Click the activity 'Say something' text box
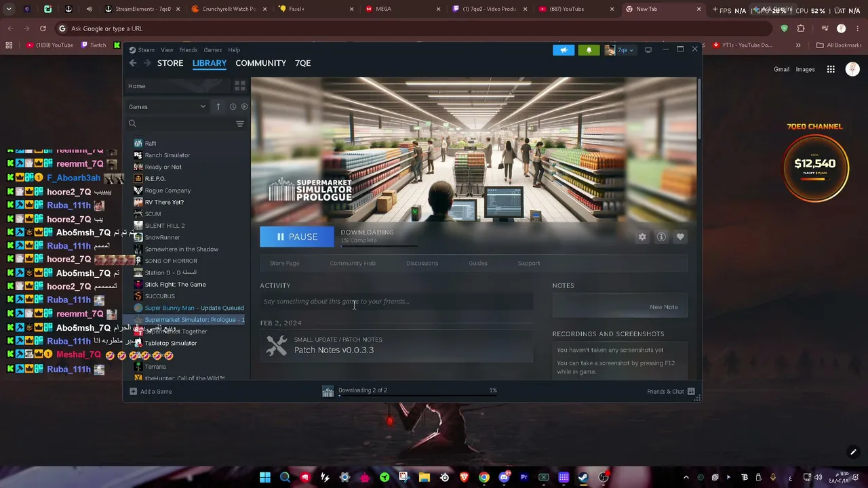The image size is (868, 488). (397, 302)
